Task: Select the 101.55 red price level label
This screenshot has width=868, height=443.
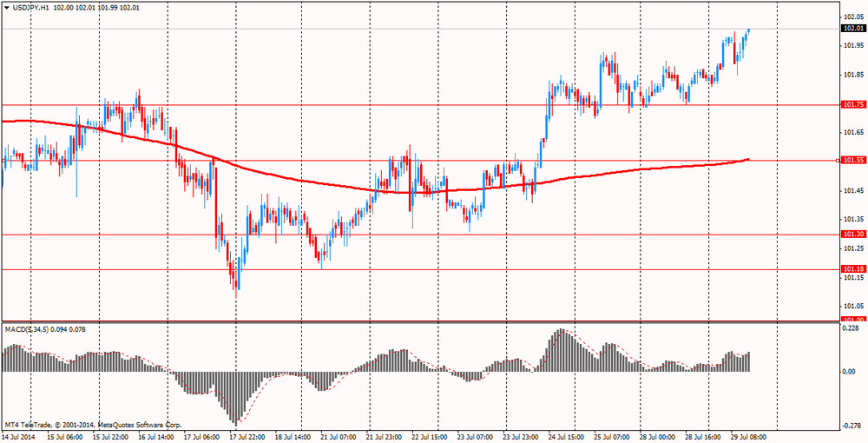Action: (851, 160)
